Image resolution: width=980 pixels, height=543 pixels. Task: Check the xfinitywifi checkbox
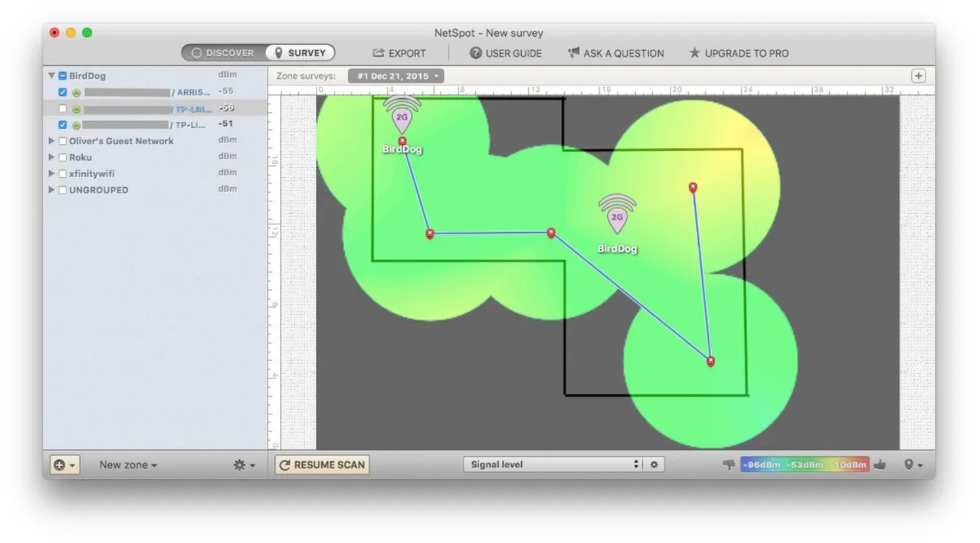coord(62,174)
